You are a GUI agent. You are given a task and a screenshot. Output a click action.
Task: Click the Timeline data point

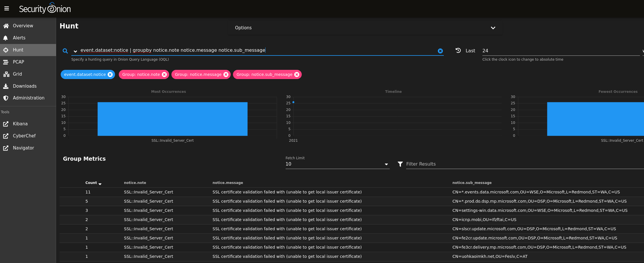coord(293,102)
